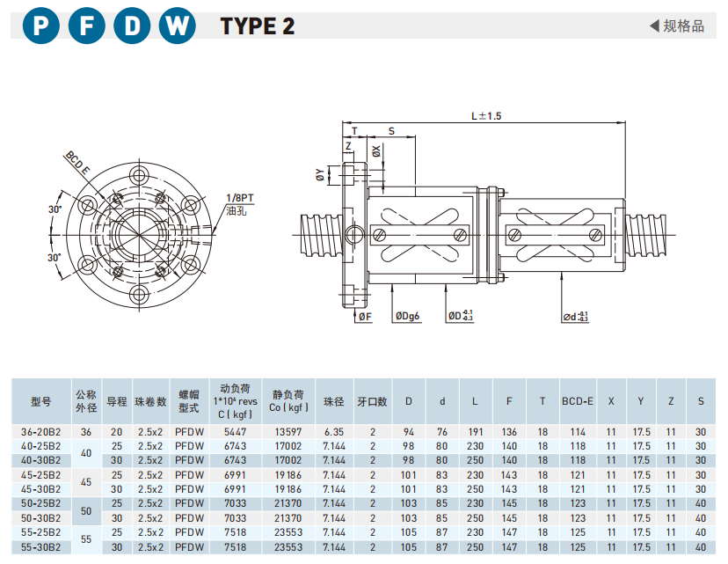Click the blue circle F icon

[86, 26]
